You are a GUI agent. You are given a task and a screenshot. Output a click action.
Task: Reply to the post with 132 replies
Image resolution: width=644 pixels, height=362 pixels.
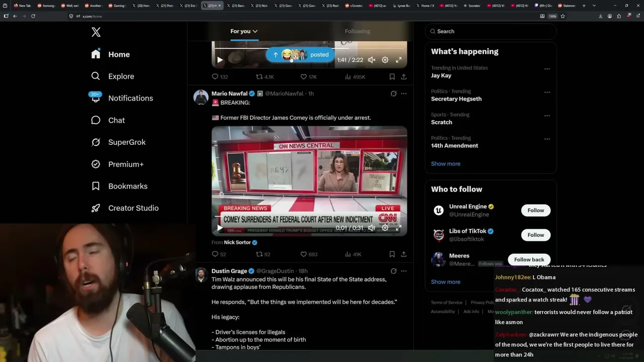tap(215, 77)
